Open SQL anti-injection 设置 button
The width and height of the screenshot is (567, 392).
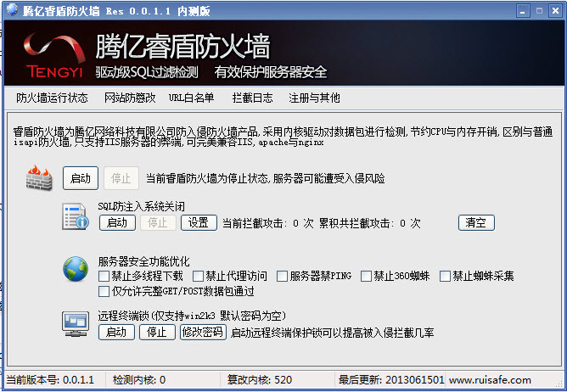[199, 223]
